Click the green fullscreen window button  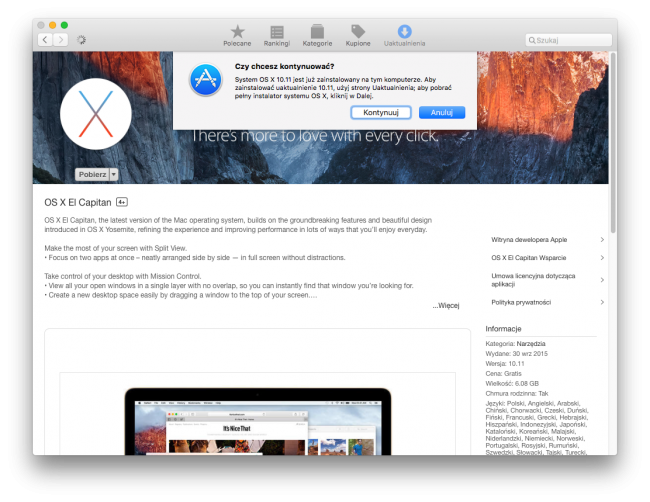[64, 25]
